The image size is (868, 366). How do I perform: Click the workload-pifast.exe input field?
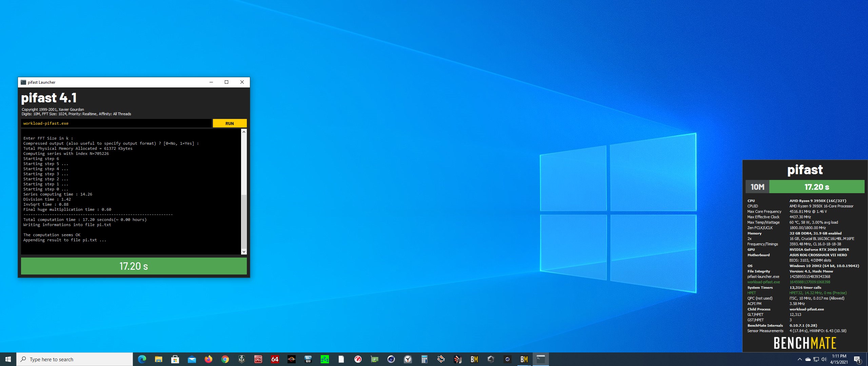tap(116, 123)
